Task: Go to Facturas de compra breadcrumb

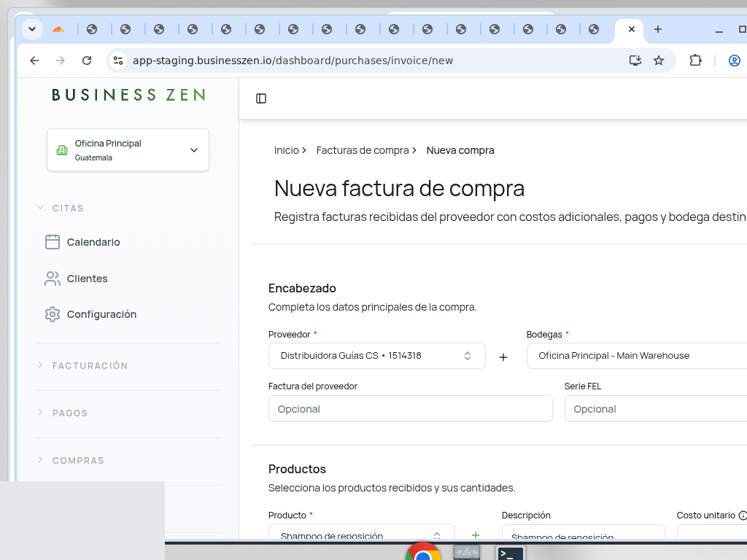Action: click(x=363, y=150)
